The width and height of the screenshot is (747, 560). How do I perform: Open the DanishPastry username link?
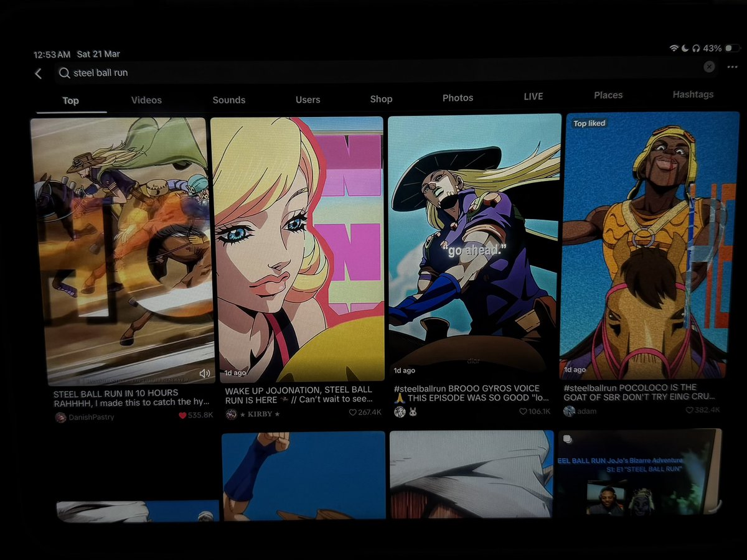tap(92, 417)
